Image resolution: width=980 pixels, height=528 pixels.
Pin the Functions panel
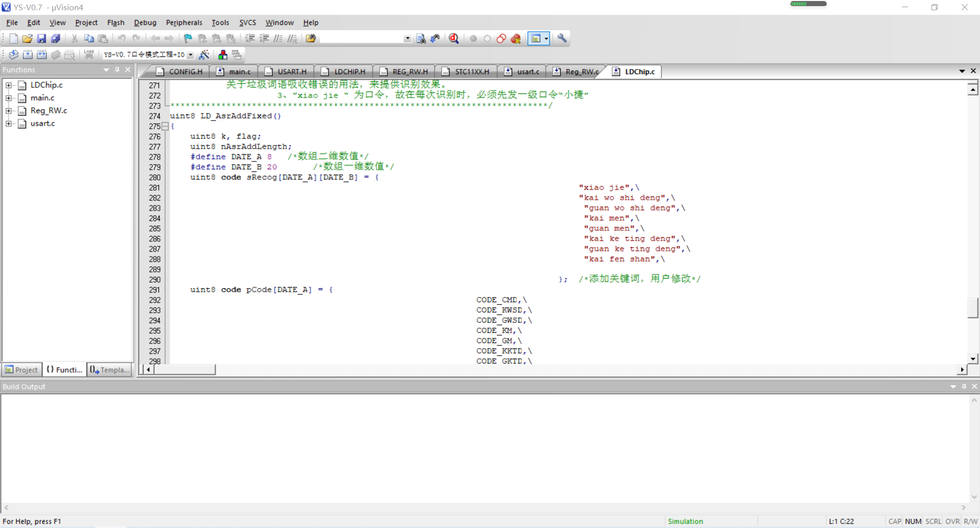click(117, 70)
